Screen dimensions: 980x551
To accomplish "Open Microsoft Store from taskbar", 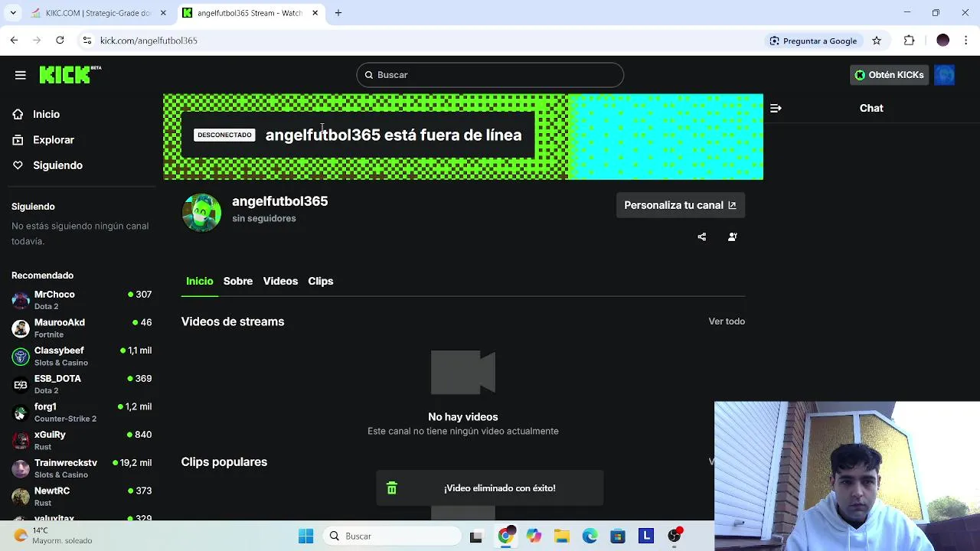I will 618,536.
